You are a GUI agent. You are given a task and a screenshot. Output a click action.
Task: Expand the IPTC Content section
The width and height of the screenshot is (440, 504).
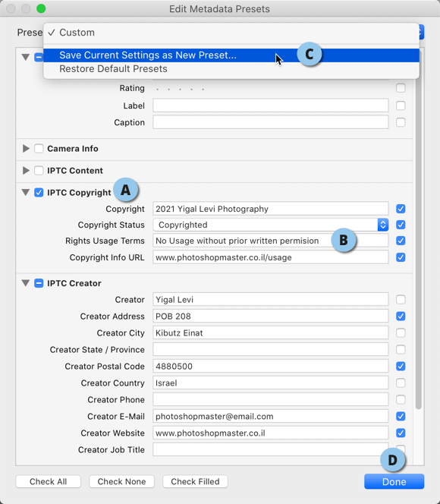pos(26,170)
